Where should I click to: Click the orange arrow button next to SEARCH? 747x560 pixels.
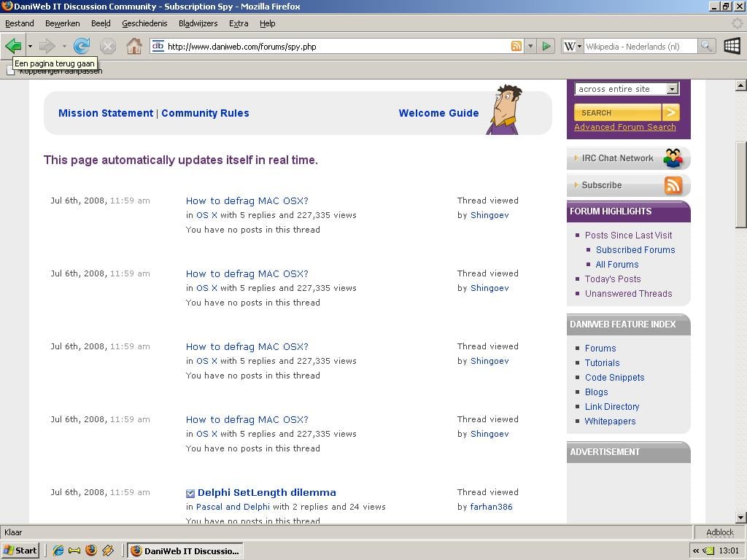point(671,112)
